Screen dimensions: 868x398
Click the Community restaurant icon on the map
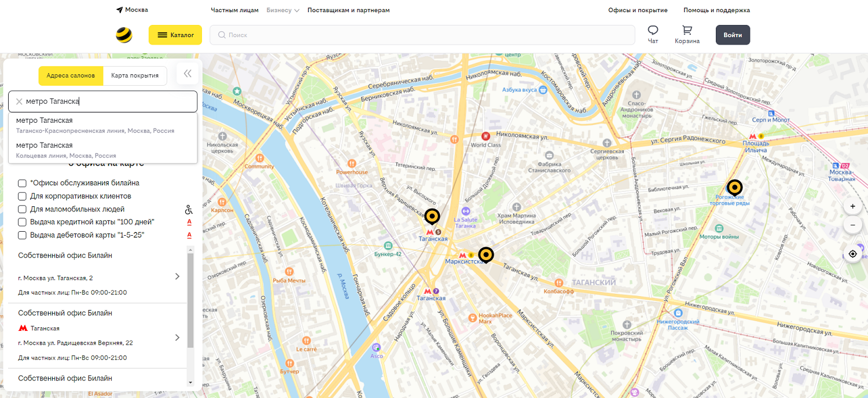tap(259, 158)
